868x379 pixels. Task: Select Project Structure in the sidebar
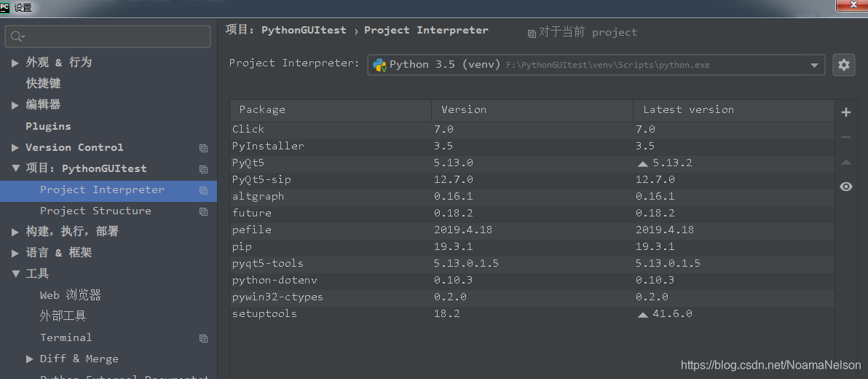pos(95,211)
